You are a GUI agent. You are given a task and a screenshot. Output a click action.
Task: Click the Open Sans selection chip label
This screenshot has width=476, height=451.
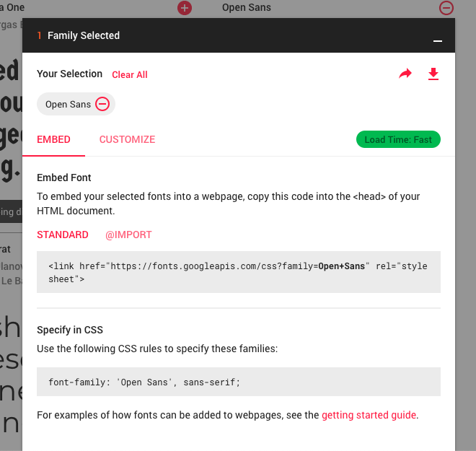pyautogui.click(x=68, y=105)
